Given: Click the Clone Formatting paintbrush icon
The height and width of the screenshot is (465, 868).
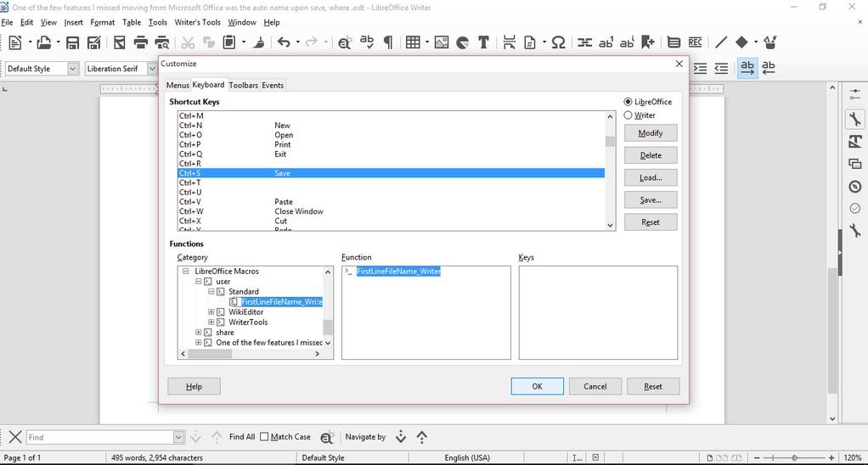Looking at the screenshot, I should [x=258, y=42].
